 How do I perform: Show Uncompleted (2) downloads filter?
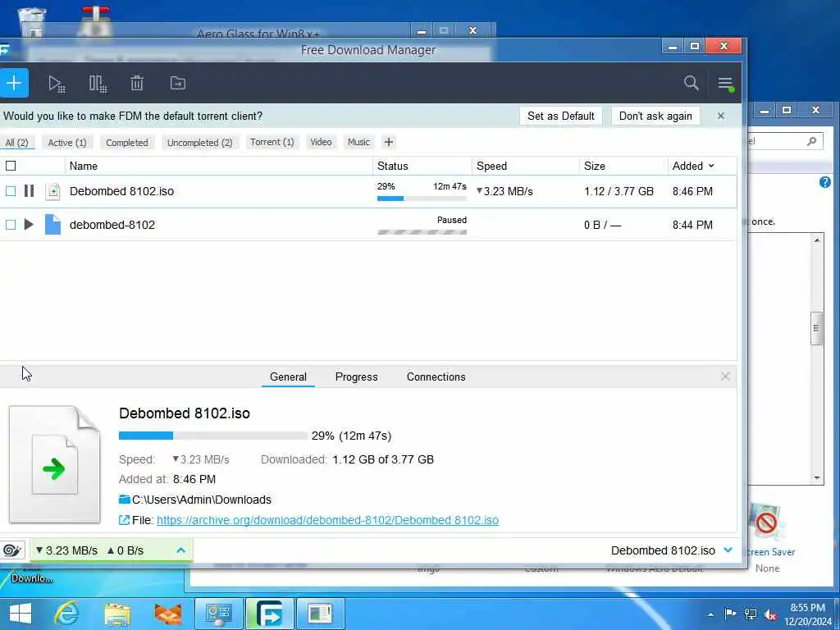point(200,143)
